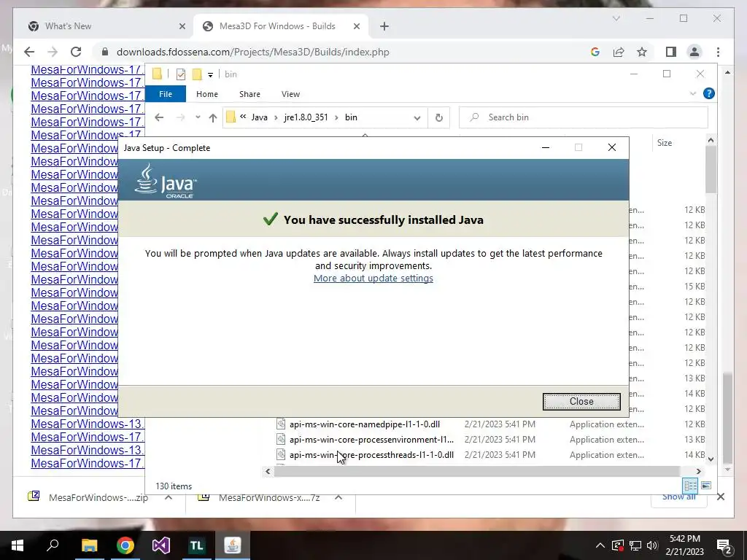The image size is (747, 560).
Task: Switch Explorer to large icons view
Action: click(x=706, y=486)
